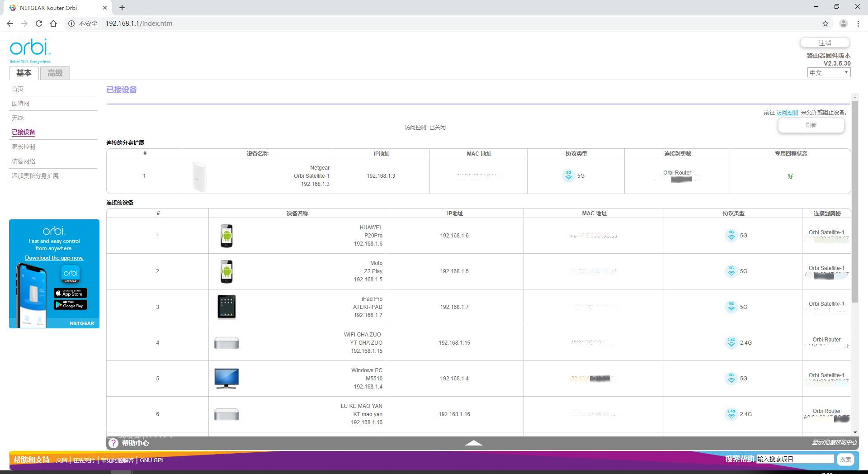The image size is (868, 474).
Task: Open the language dropdown showing 中文
Action: (829, 73)
